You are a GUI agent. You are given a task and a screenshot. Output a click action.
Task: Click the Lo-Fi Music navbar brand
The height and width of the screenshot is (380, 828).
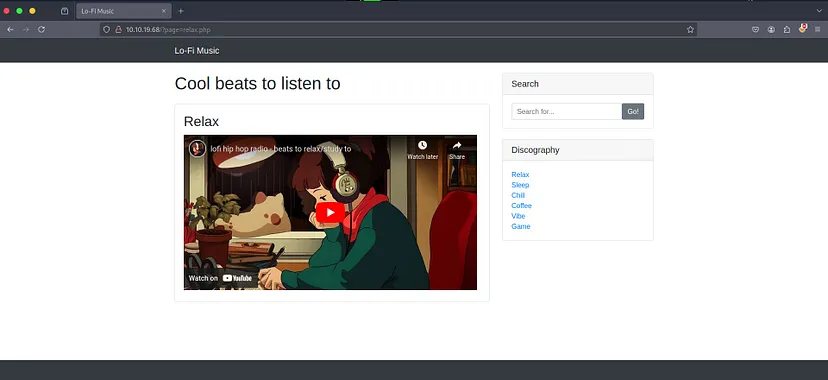pos(197,51)
